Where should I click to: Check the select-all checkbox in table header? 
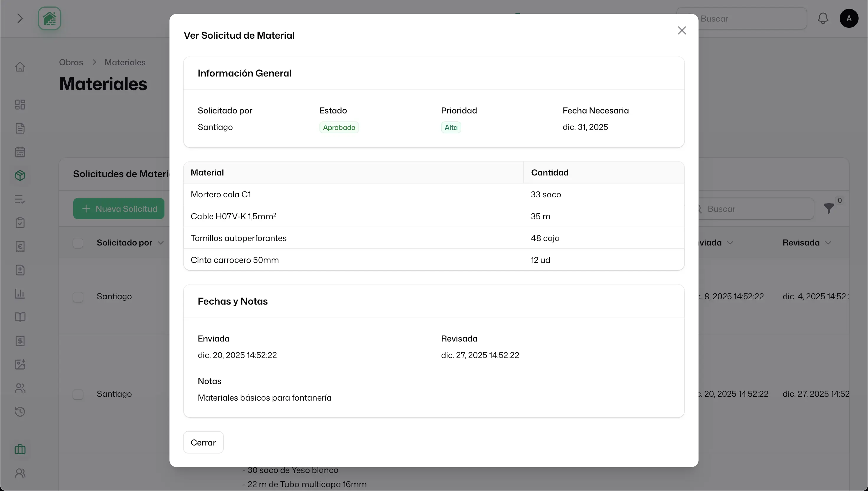[x=78, y=243]
